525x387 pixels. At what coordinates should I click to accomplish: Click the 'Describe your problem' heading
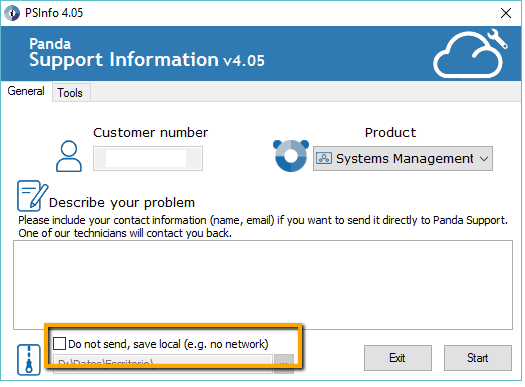122,203
